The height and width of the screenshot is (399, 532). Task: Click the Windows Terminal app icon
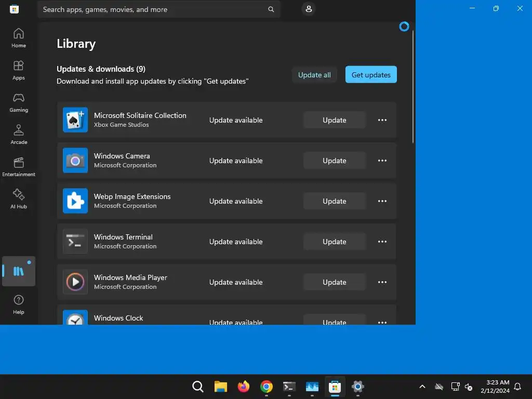click(x=75, y=242)
